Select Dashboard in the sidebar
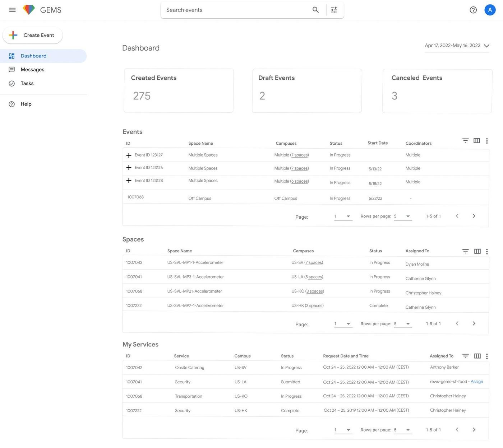The image size is (503, 448). click(x=33, y=56)
